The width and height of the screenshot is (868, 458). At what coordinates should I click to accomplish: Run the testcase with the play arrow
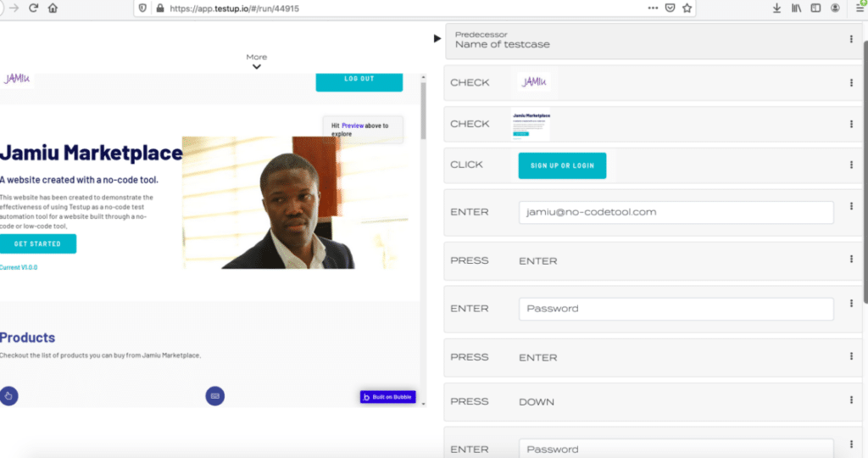click(437, 38)
